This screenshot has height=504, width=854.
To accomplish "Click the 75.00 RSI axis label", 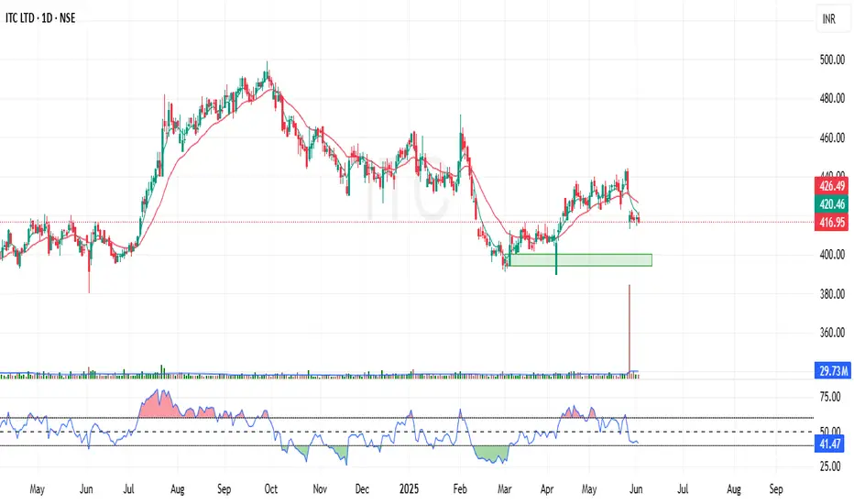I will click(830, 397).
